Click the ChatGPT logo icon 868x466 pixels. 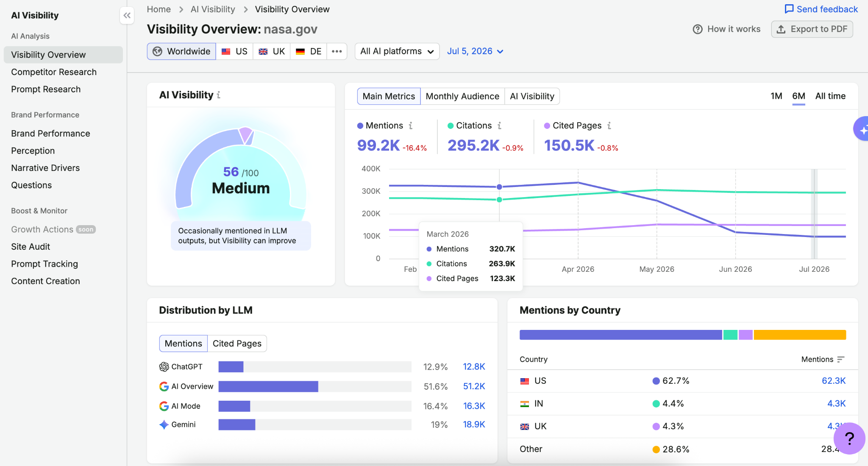coord(164,367)
